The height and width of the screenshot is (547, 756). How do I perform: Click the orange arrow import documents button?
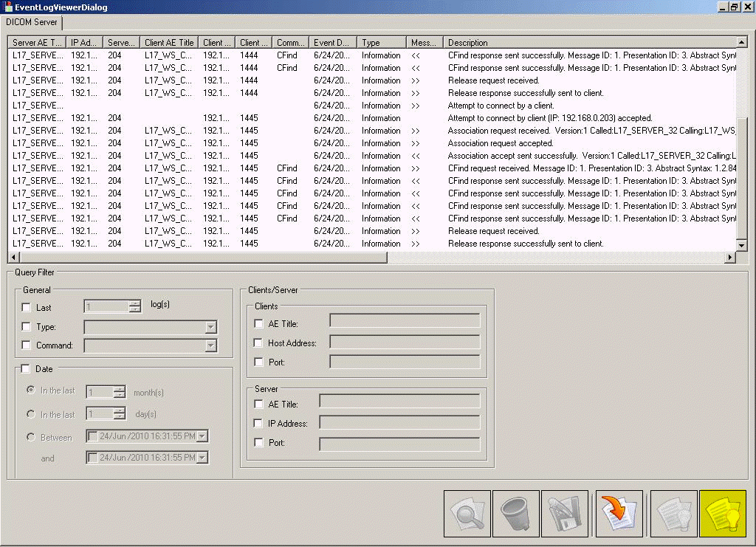pyautogui.click(x=619, y=514)
